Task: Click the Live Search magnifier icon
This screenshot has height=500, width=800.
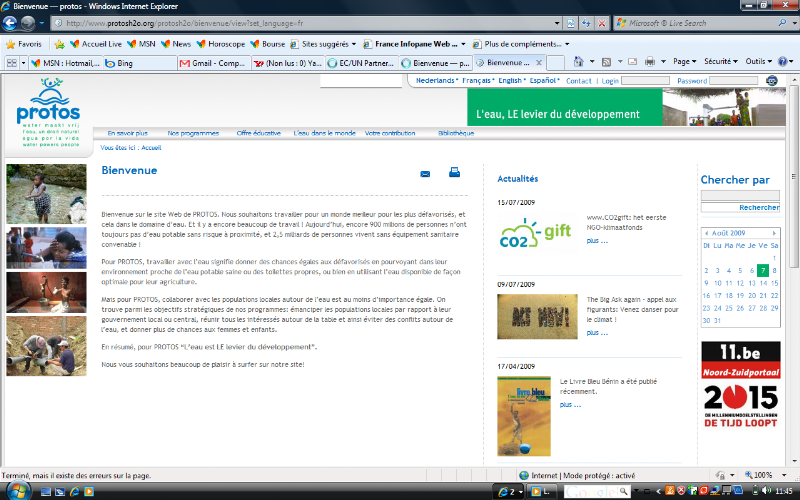Action: 782,23
